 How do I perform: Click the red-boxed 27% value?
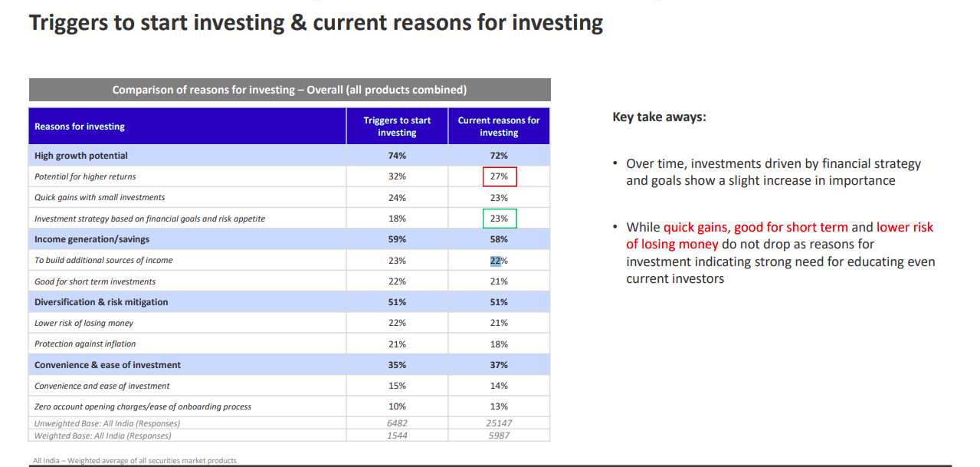point(500,176)
